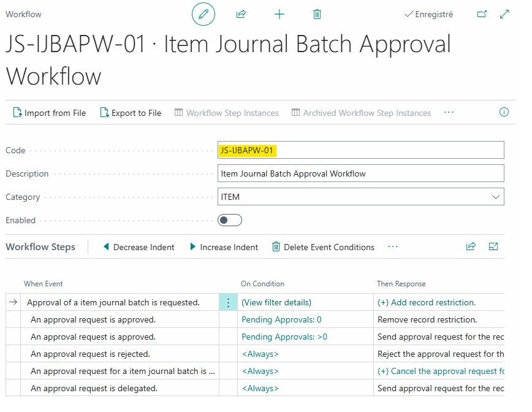532x412 pixels.
Task: Open the View filter details link
Action: click(x=276, y=301)
